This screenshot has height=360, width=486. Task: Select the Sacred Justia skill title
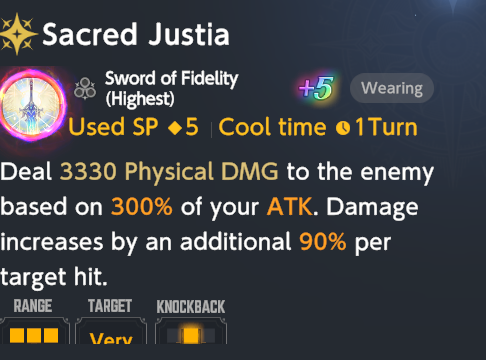pos(136,34)
